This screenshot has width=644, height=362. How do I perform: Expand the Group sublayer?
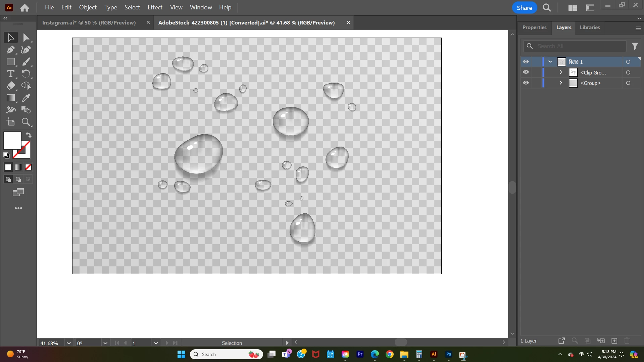pos(561,83)
